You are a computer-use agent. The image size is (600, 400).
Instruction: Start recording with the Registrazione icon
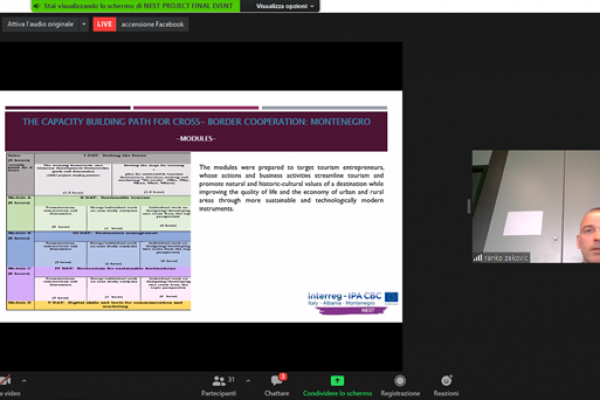click(400, 381)
